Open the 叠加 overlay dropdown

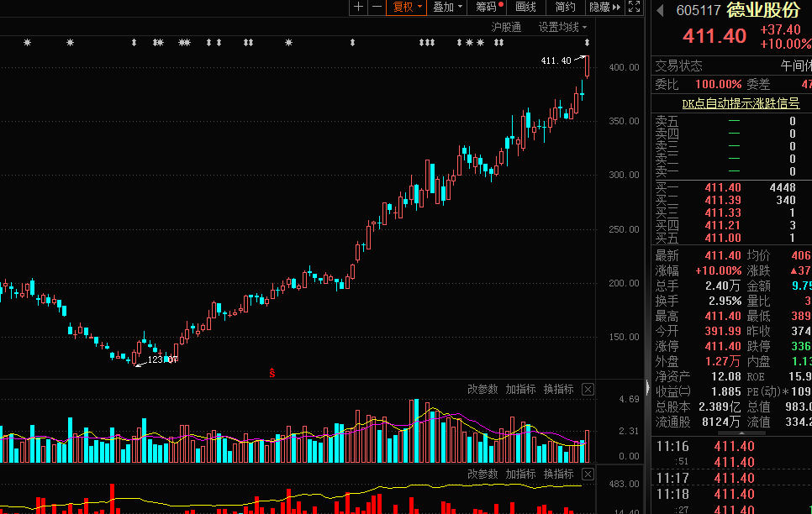pos(447,7)
